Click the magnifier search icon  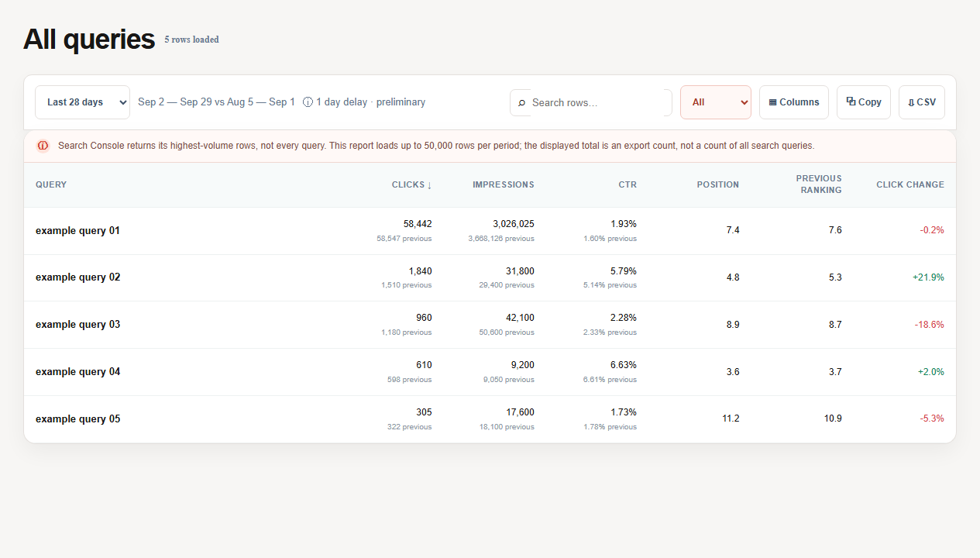(521, 102)
